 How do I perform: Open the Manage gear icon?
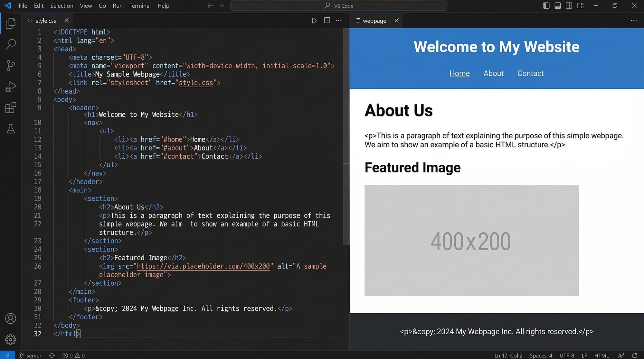coord(11,339)
